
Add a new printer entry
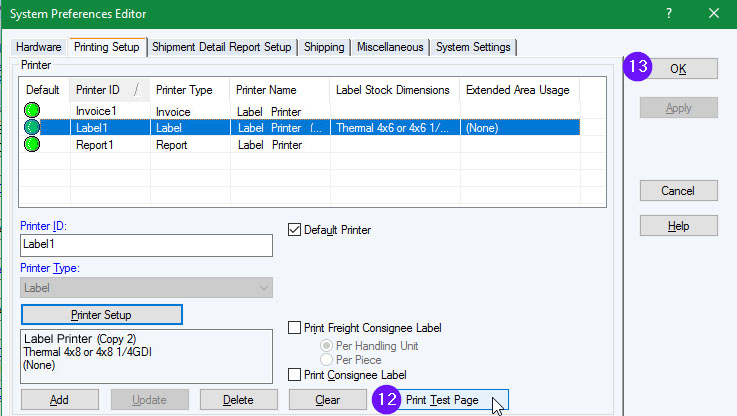point(60,400)
